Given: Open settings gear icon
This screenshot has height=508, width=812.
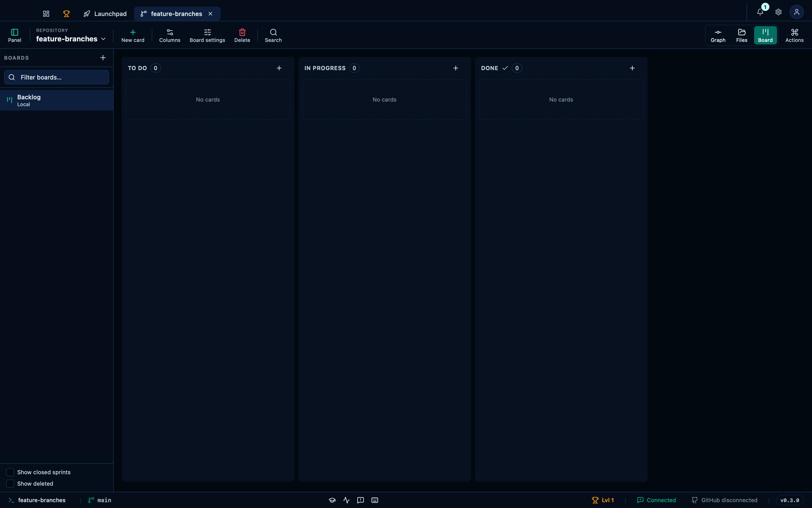Looking at the screenshot, I should point(779,12).
